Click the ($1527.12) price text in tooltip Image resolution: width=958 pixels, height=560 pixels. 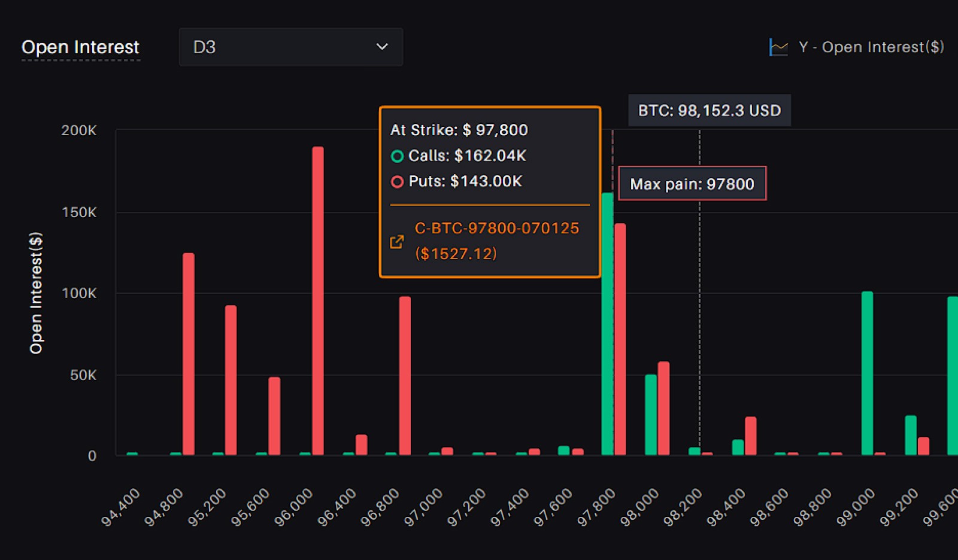[x=456, y=254]
